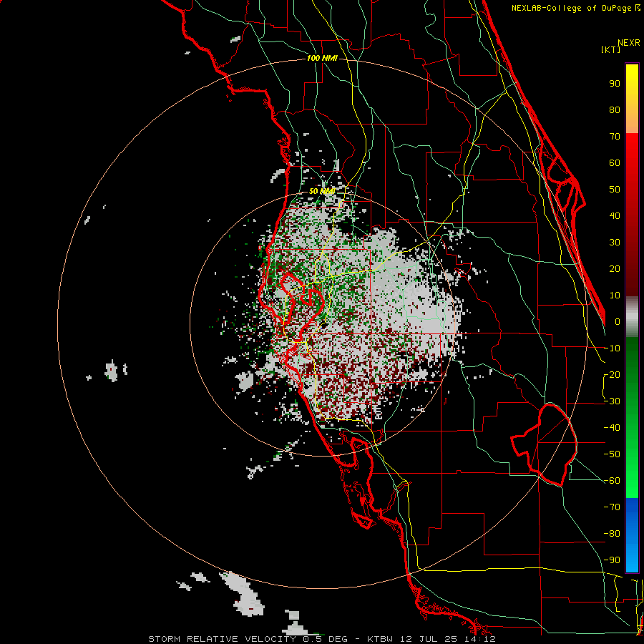
Task: Click the -40 value on the velocity scale
Action: (x=612, y=428)
